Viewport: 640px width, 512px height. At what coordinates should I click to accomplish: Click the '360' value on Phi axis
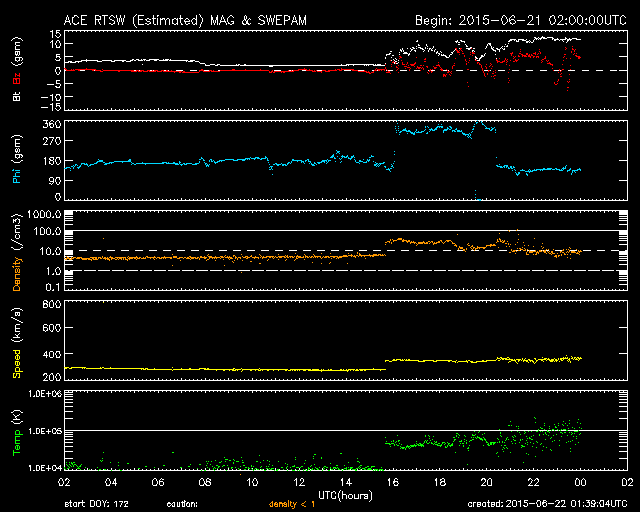tap(52, 124)
